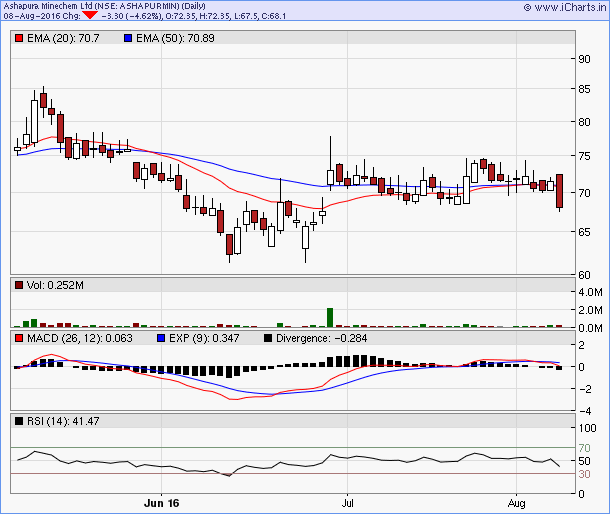Viewport: 610px width, 514px height.
Task: Click the 'Jul' x-axis label
Action: (347, 503)
